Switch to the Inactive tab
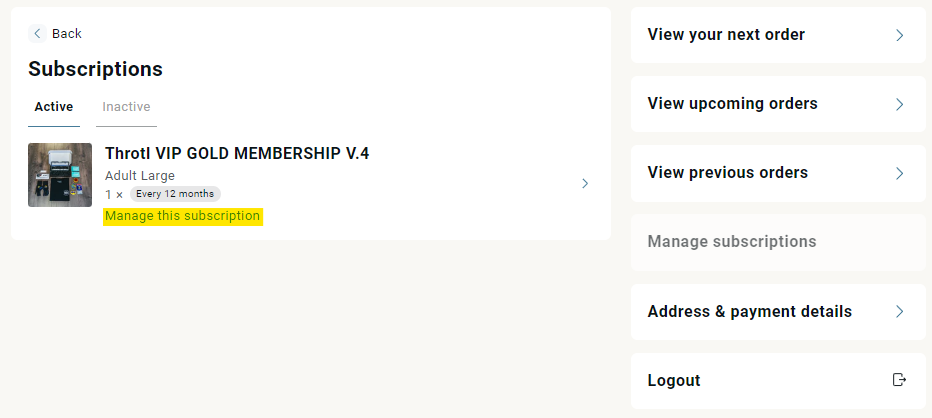 [126, 107]
